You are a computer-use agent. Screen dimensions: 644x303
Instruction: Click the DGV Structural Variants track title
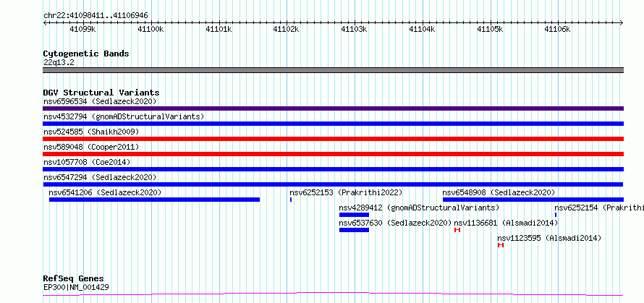(101, 93)
